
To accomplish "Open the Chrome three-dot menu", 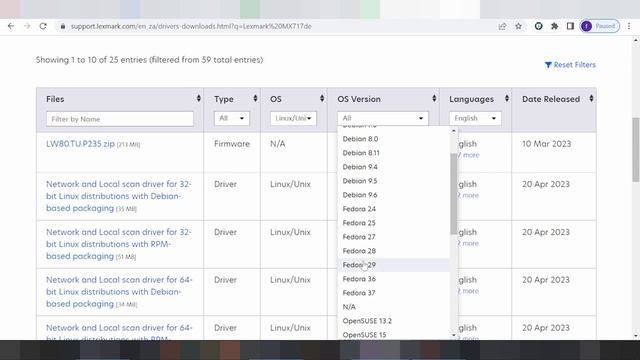I will tap(629, 26).
